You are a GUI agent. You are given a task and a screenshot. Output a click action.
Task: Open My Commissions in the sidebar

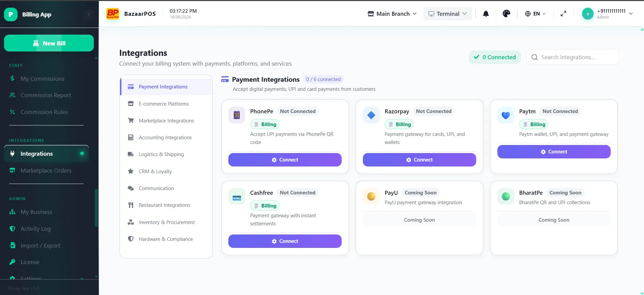46,79
